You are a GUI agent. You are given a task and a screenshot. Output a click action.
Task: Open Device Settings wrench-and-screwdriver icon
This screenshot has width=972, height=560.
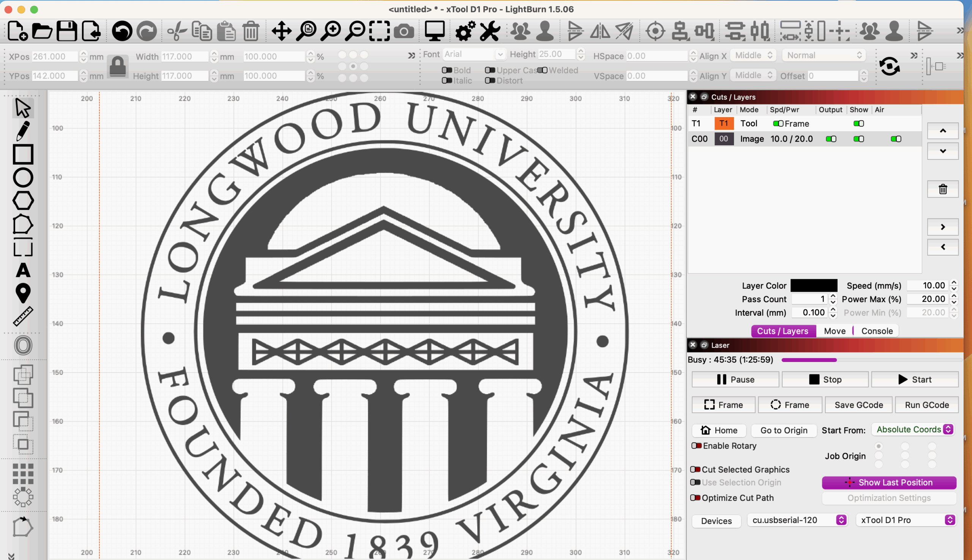click(490, 31)
